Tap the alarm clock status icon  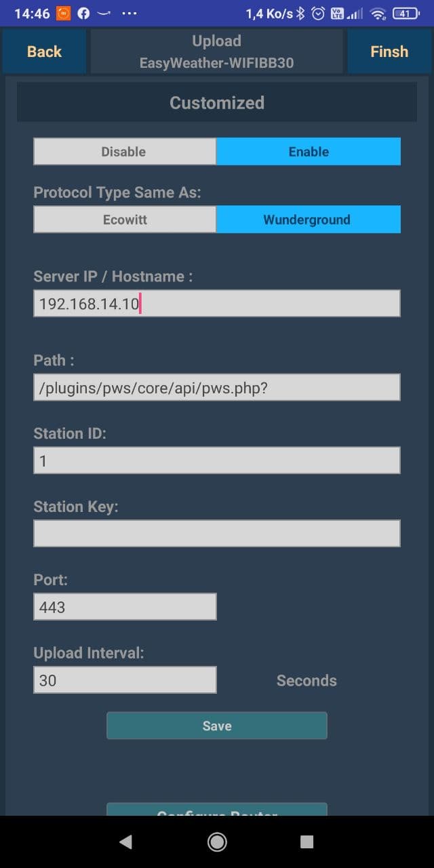[318, 14]
